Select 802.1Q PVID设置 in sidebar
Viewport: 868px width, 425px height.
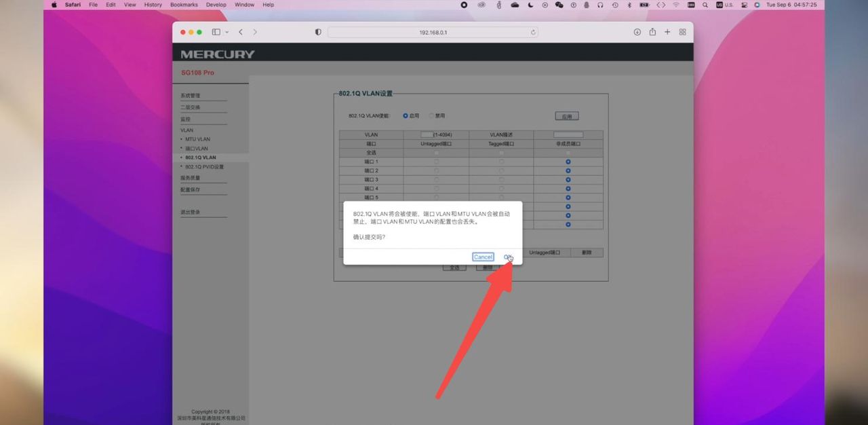[x=204, y=166]
